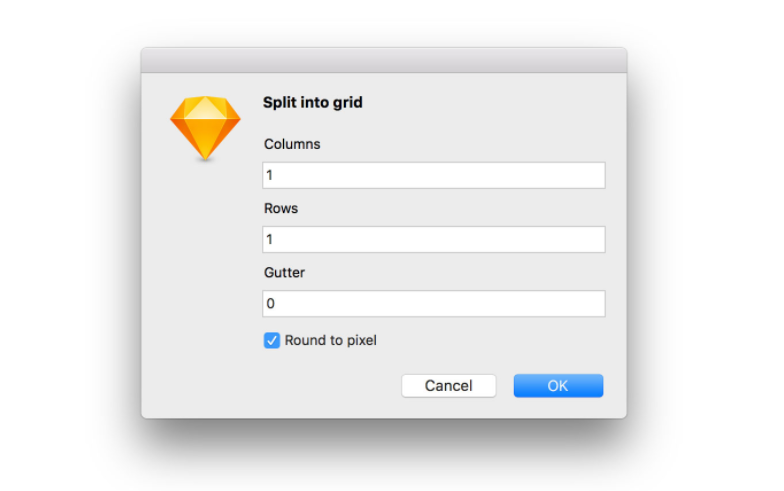The height and width of the screenshot is (491, 784).
Task: Click the Columns label
Action: (x=292, y=144)
